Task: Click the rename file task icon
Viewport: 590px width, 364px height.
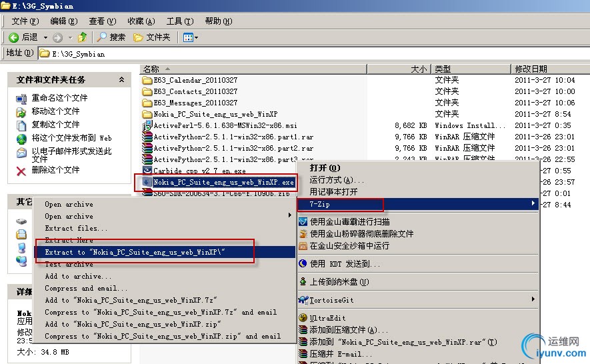Action: [21, 99]
